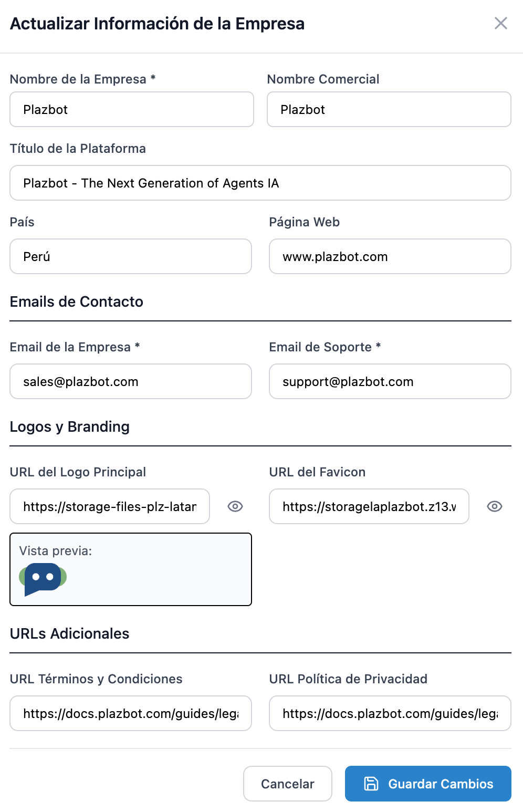
Task: Click the Cancelar button
Action: point(288,784)
